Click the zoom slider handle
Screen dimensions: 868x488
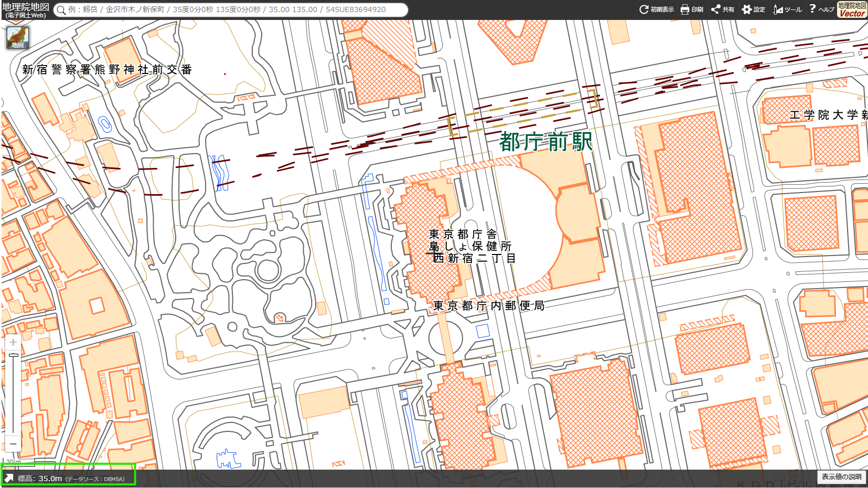pyautogui.click(x=14, y=355)
